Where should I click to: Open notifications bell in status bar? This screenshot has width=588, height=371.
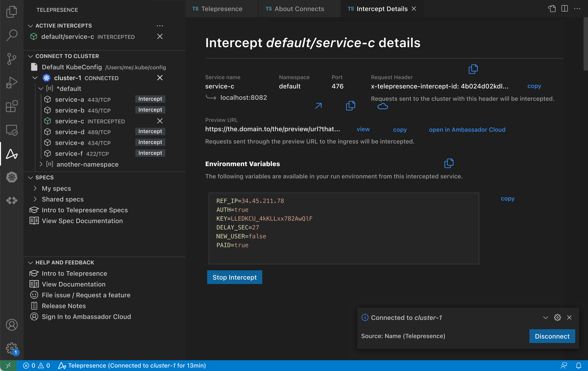(579, 366)
